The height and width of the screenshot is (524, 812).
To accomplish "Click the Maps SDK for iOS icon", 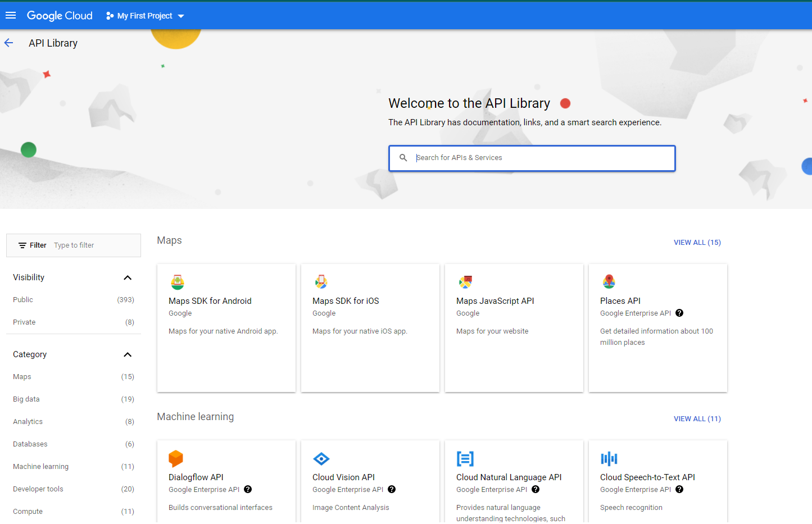I will pyautogui.click(x=321, y=282).
